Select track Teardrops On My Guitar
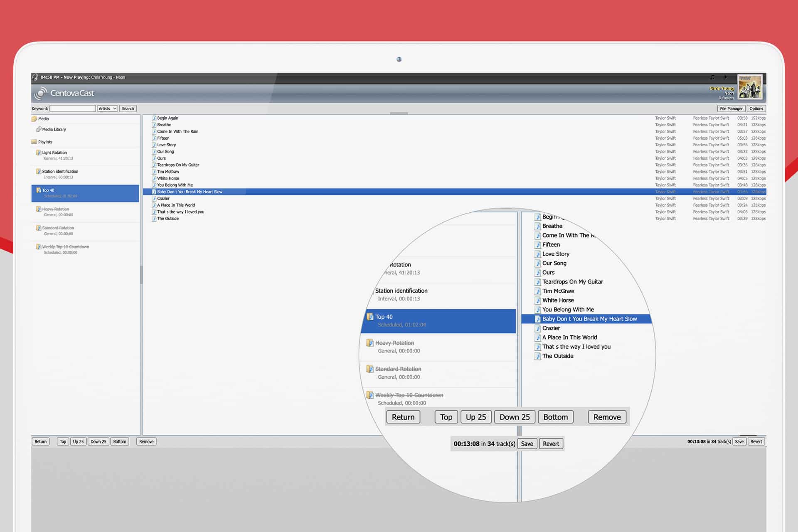Screen dimensions: 798x532 tap(178, 165)
